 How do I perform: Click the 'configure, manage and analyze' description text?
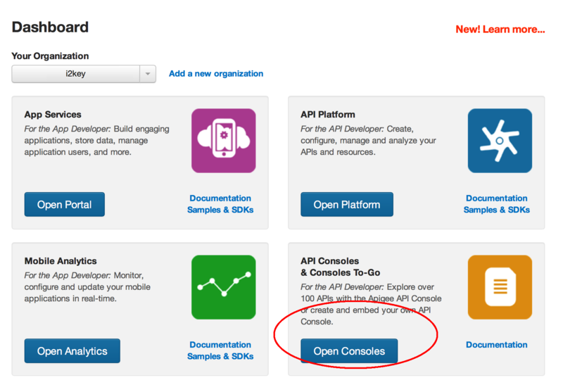pyautogui.click(x=368, y=140)
